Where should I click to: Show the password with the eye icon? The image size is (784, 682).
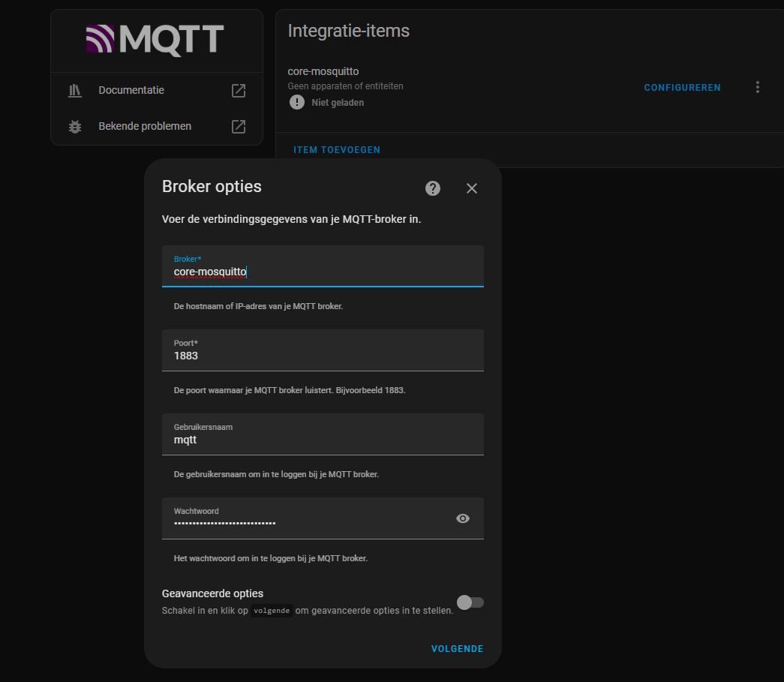click(463, 518)
